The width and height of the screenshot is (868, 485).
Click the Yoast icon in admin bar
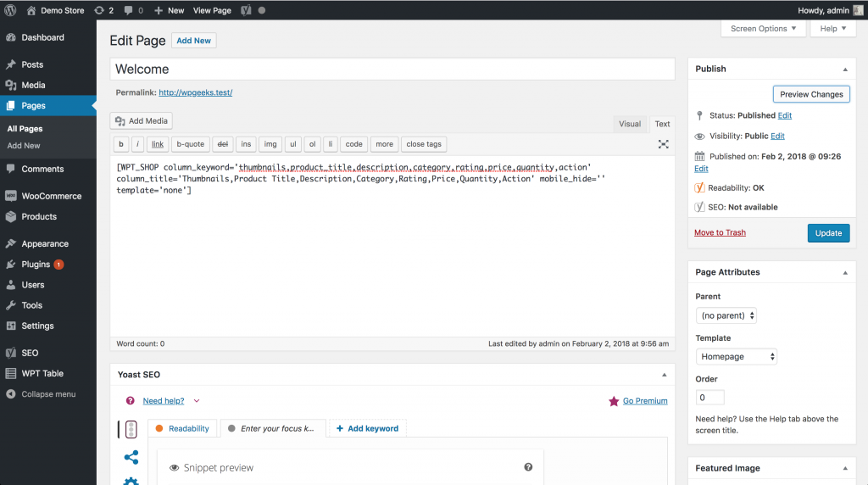click(x=246, y=10)
